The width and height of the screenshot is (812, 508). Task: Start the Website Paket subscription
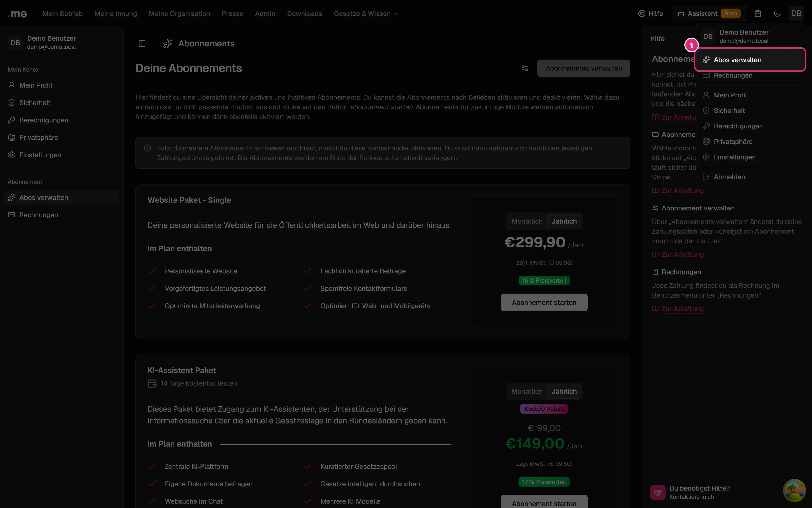pyautogui.click(x=544, y=302)
